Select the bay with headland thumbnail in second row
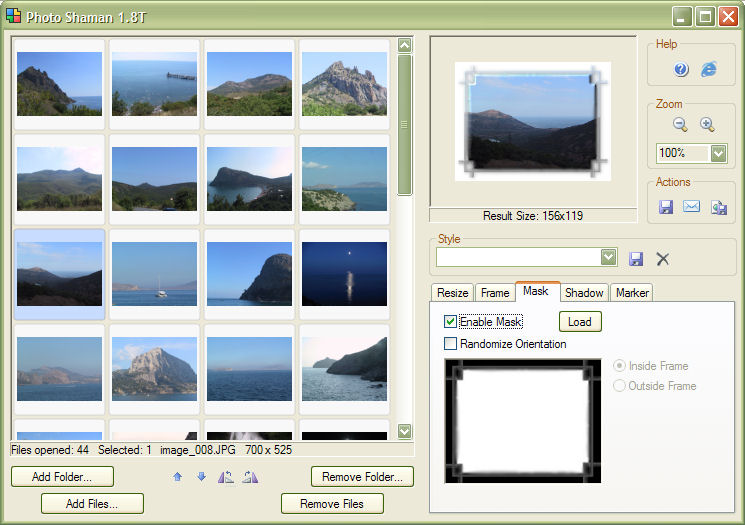 [249, 179]
